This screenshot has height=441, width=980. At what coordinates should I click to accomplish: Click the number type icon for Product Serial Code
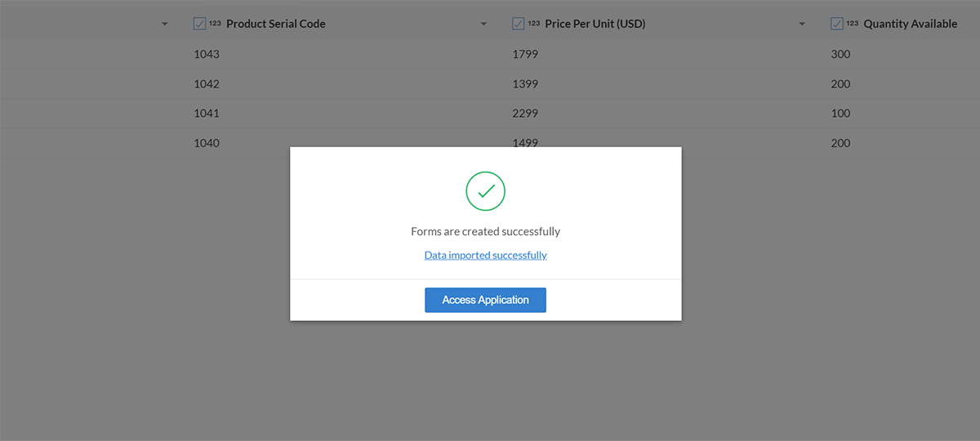(x=216, y=24)
